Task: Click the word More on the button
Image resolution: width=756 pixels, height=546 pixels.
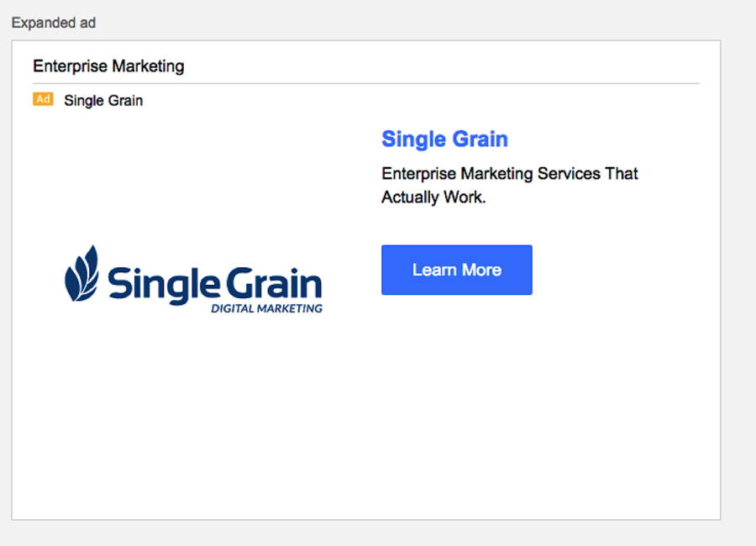Action: pyautogui.click(x=481, y=270)
